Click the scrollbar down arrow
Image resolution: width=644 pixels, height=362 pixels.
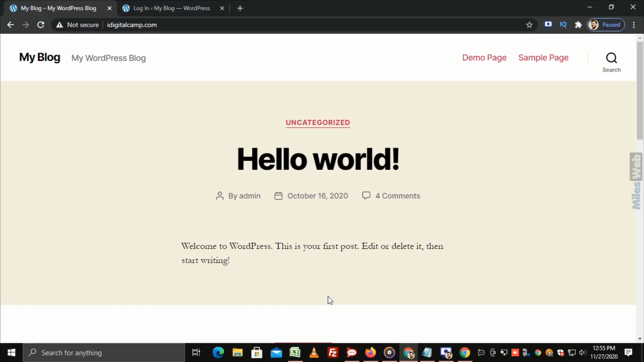click(x=640, y=338)
